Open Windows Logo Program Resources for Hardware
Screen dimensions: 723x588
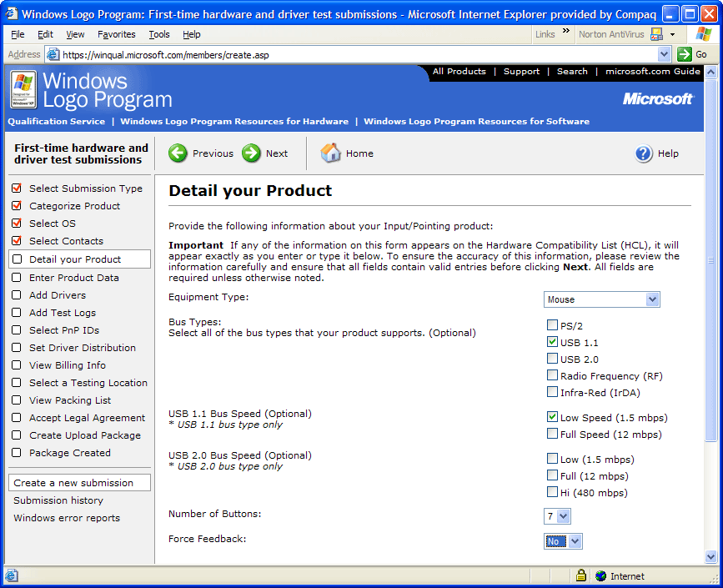(x=234, y=121)
